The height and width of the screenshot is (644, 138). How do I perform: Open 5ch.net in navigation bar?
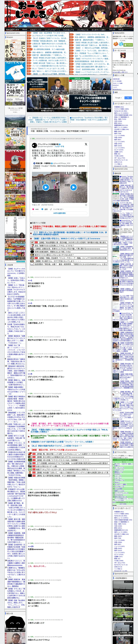[112, 30]
